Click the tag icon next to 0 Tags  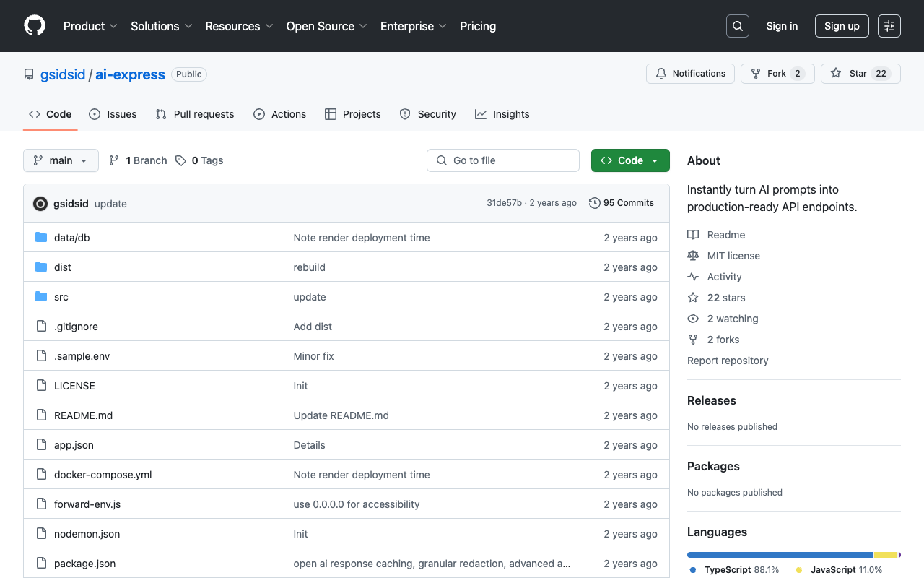tap(181, 160)
